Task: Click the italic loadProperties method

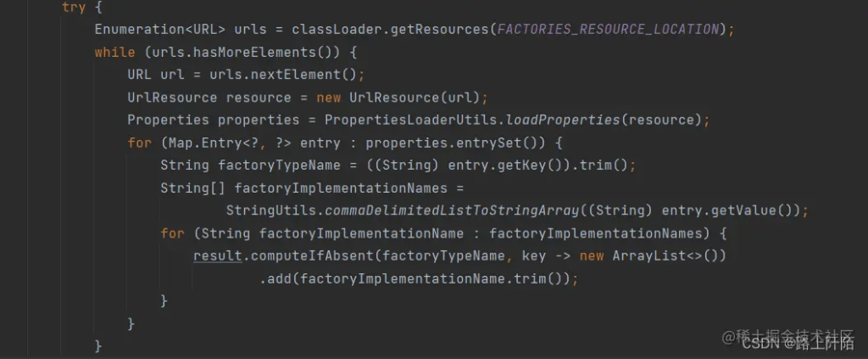Action: click(563, 120)
